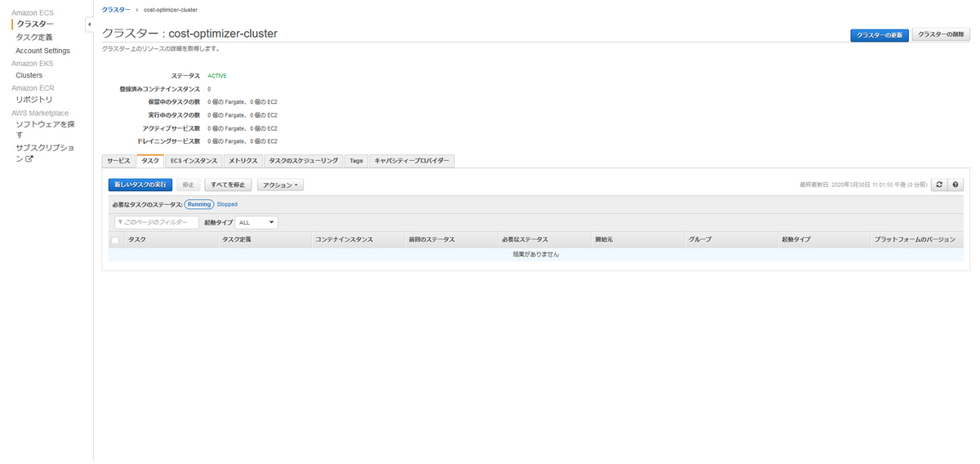Select the タスク tab

pos(150,161)
